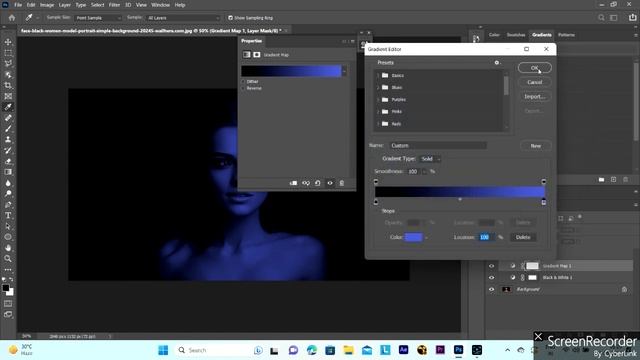Click OK in Gradient Editor
Image resolution: width=640 pixels, height=360 pixels.
click(535, 68)
